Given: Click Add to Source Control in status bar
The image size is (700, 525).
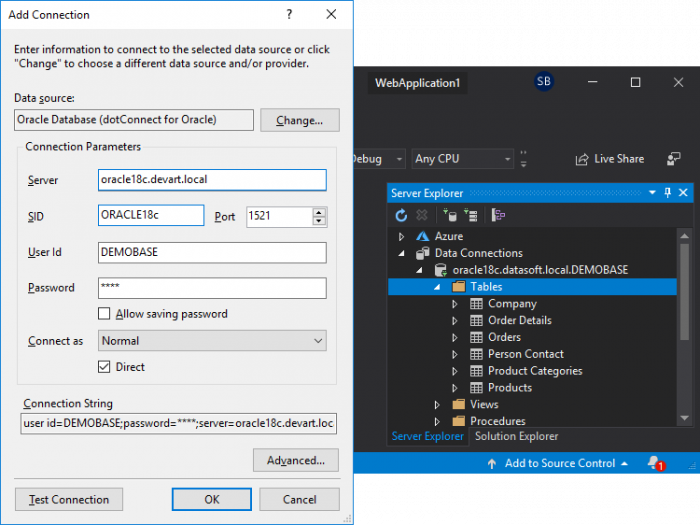Looking at the screenshot, I should point(557,463).
